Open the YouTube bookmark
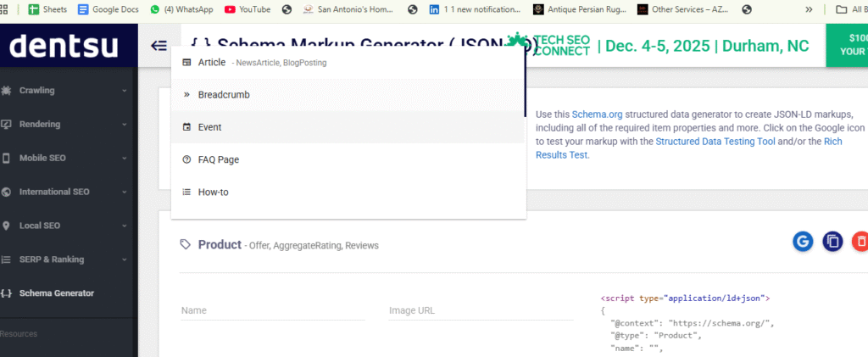Screen dimensions: 868x357 click(248, 9)
